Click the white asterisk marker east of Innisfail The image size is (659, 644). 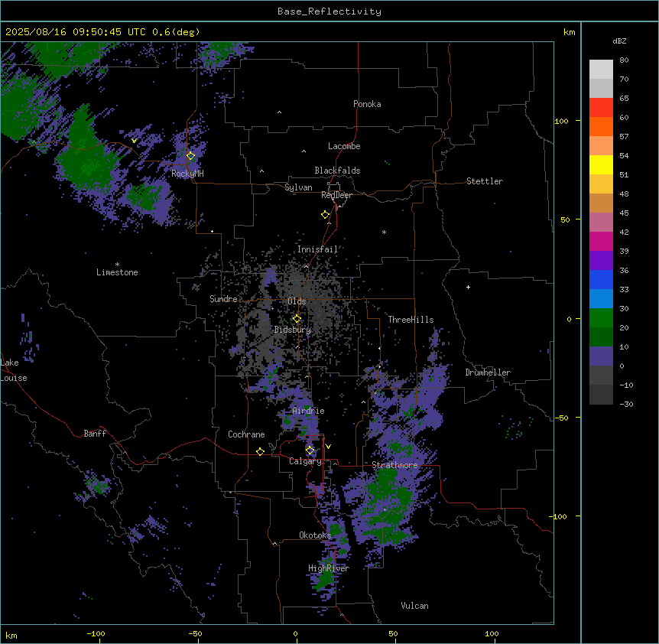[x=384, y=232]
